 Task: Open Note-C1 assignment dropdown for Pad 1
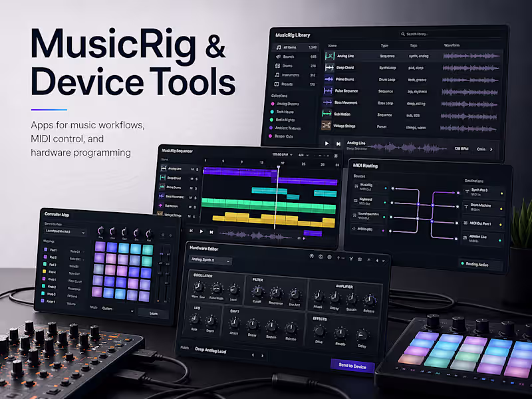[77, 251]
